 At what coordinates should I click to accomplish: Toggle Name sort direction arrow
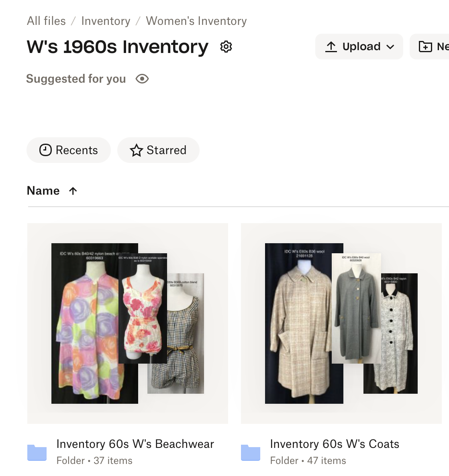click(x=73, y=191)
